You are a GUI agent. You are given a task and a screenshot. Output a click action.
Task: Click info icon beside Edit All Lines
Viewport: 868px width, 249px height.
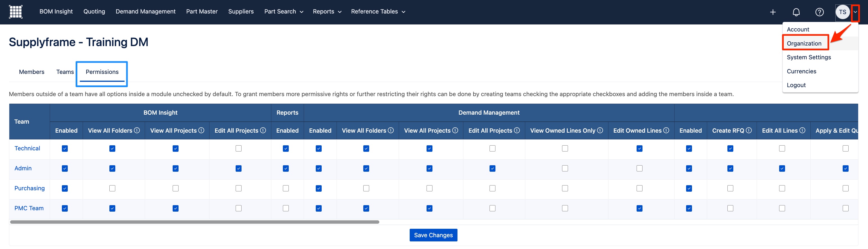pos(802,130)
